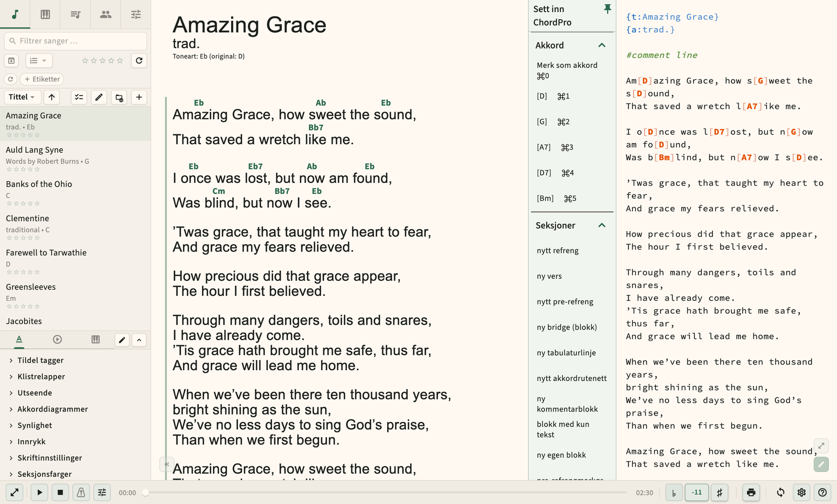Click the Filtrer sanger search field
This screenshot has height=504, width=837.
tap(75, 41)
